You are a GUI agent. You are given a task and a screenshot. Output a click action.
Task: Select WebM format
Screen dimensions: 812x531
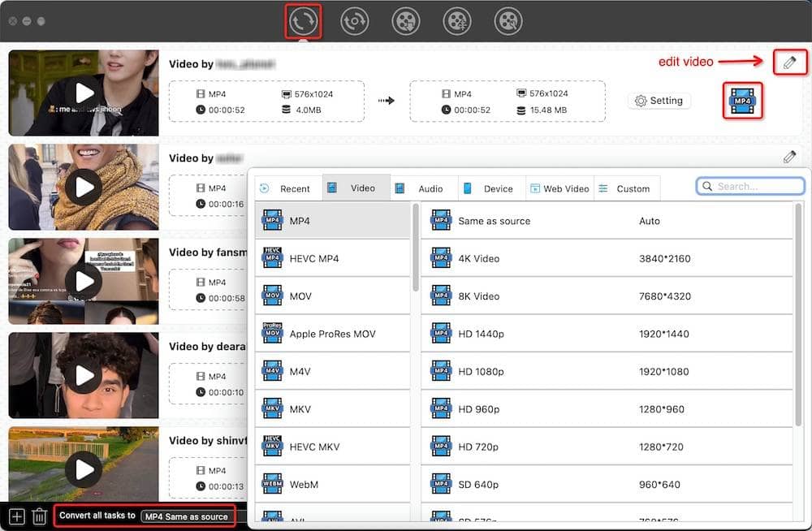[332, 485]
